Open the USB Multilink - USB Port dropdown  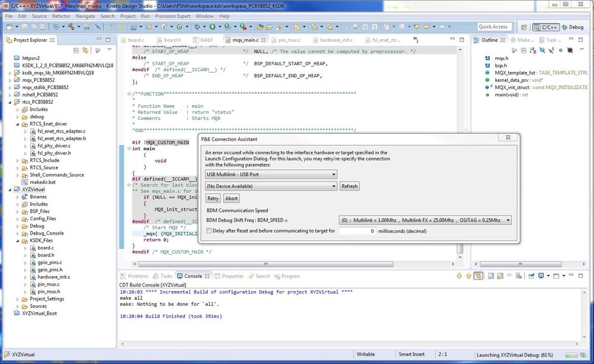pyautogui.click(x=271, y=175)
